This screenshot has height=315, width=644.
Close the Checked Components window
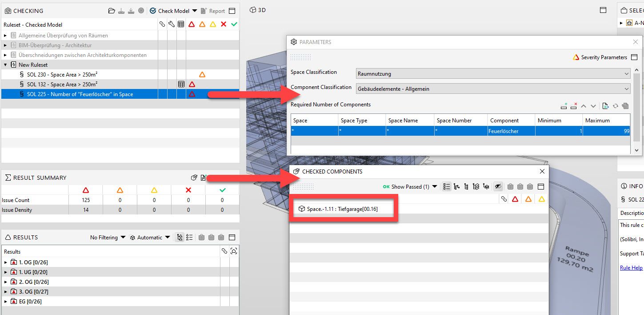(542, 171)
